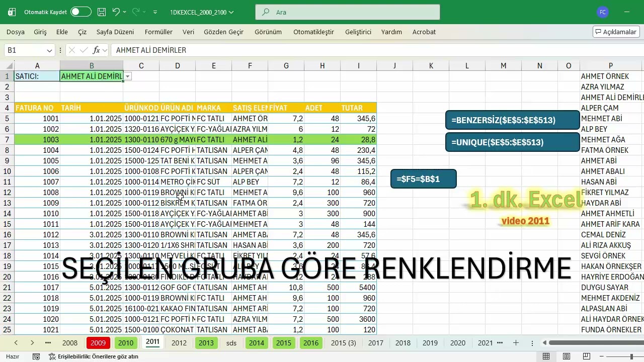The image size is (644, 362).
Task: Click the =$F5=$B$1 formula box
Action: (x=423, y=179)
